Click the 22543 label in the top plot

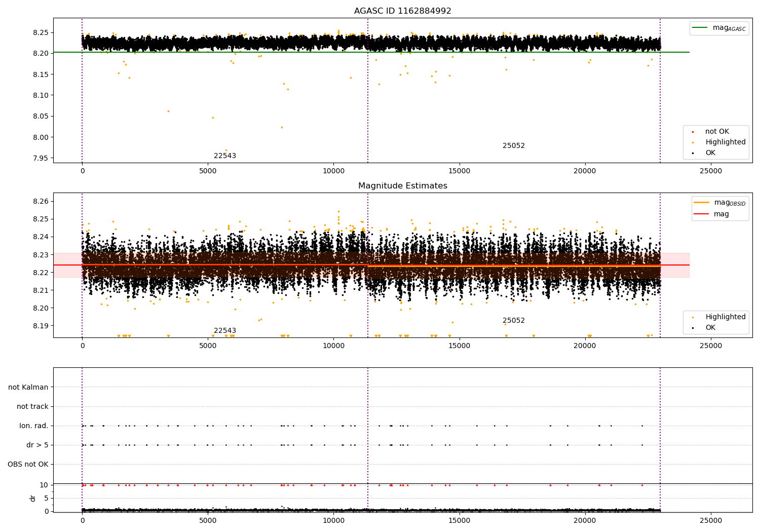(225, 156)
